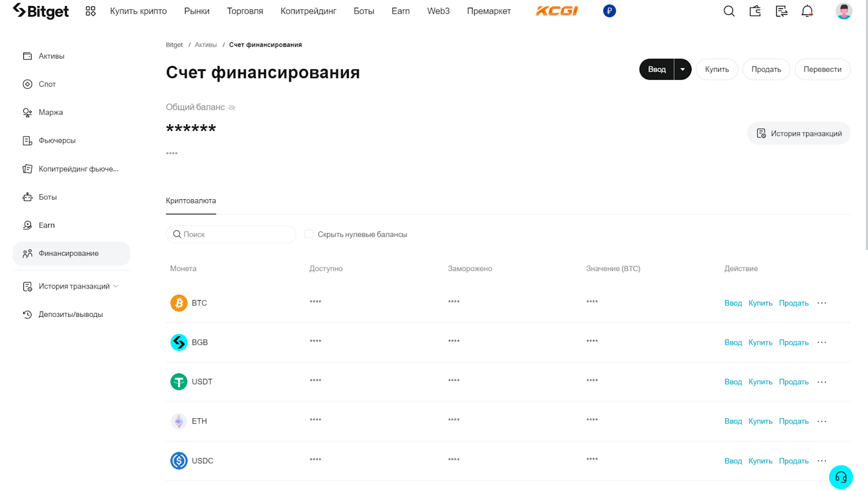Open the orders list icon in header
This screenshot has width=868, height=491.
(x=781, y=11)
